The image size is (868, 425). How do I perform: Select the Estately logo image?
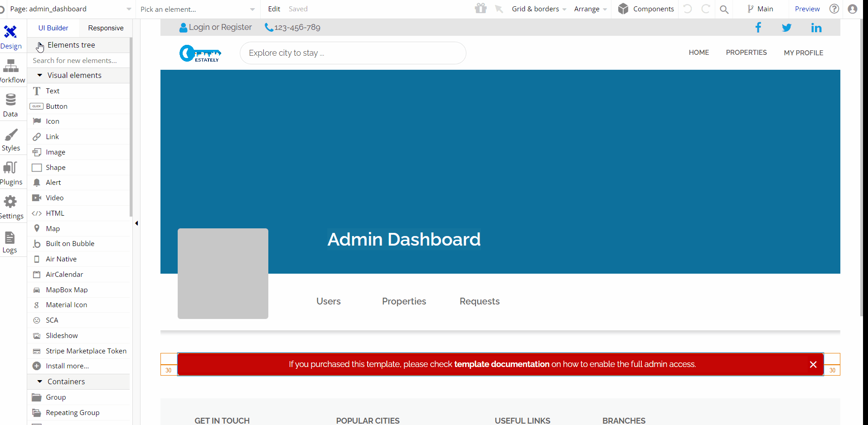[200, 53]
